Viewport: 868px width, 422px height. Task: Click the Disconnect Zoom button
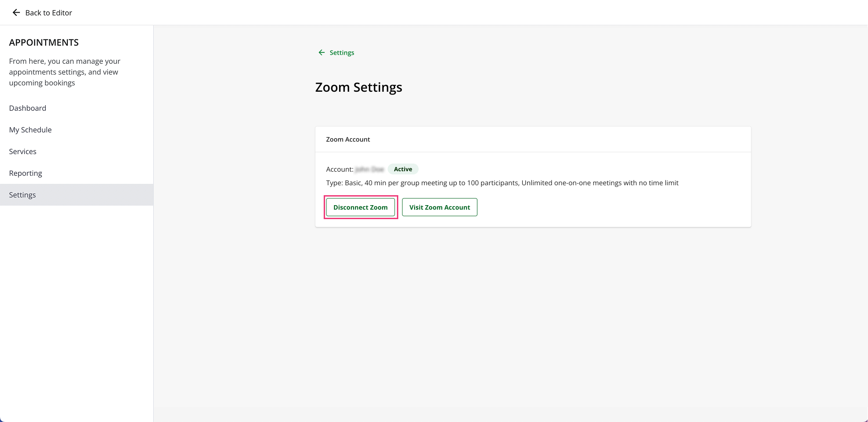(360, 207)
